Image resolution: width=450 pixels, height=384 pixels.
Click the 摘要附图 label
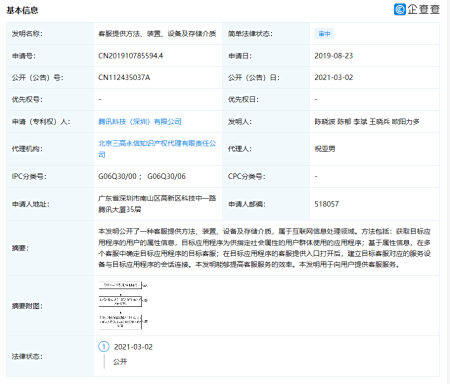click(x=27, y=306)
